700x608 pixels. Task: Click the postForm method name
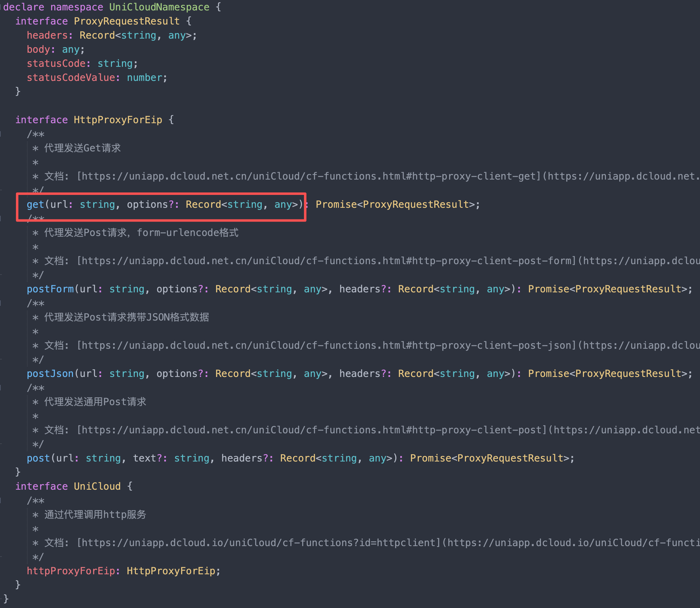tap(50, 289)
